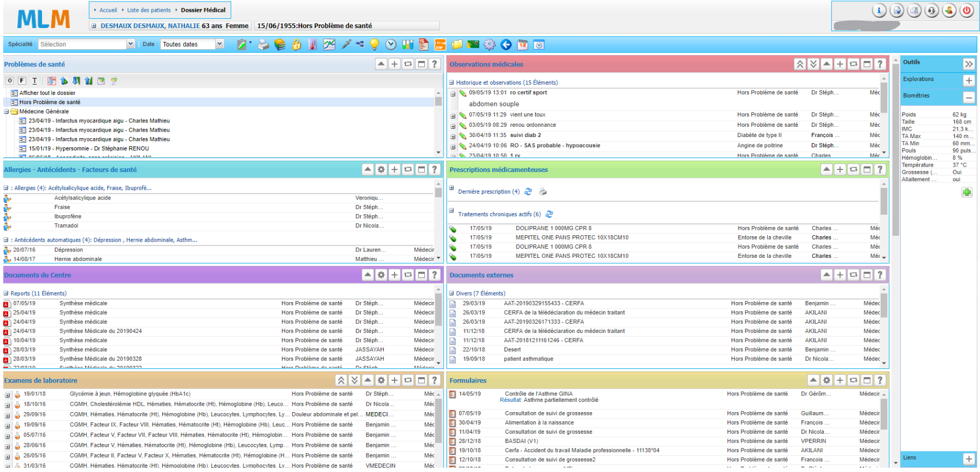
Task: Click the red power logout button
Action: click(967, 11)
